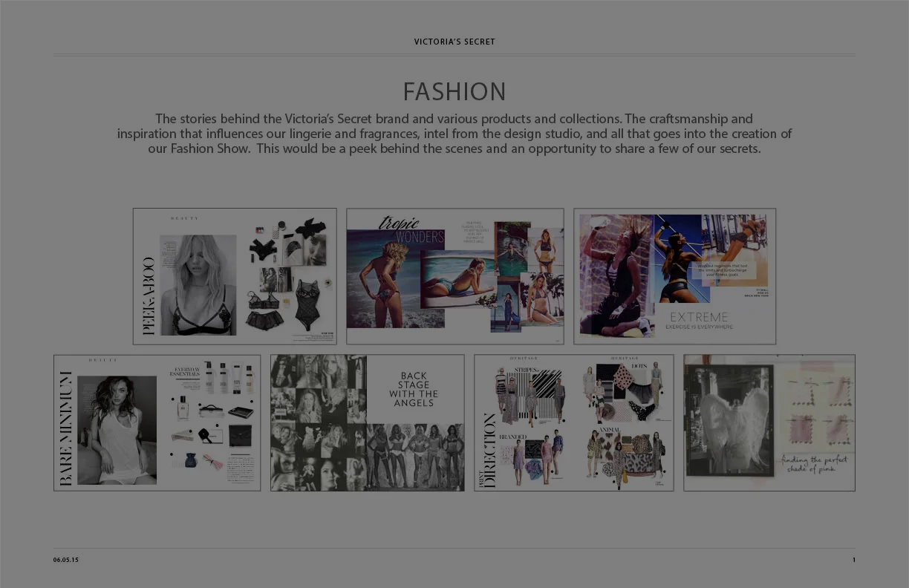Select the intro description paragraph
909x588 pixels.
(454, 134)
